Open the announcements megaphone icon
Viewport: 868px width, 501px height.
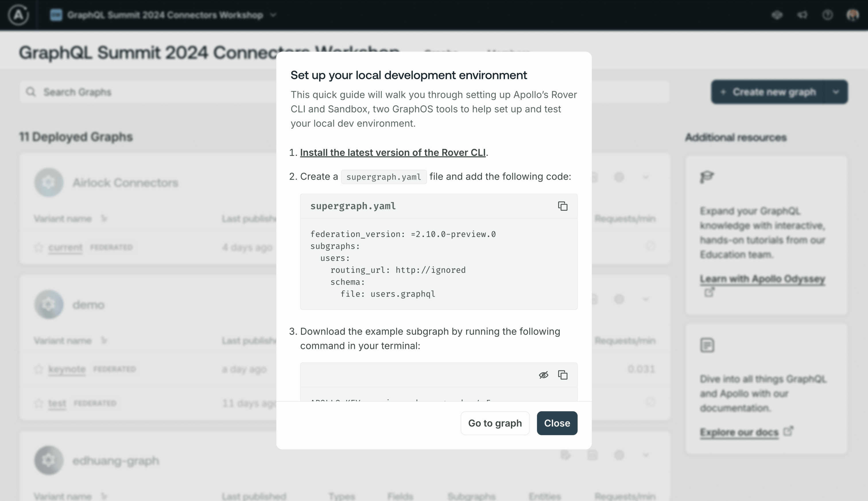[x=802, y=15]
